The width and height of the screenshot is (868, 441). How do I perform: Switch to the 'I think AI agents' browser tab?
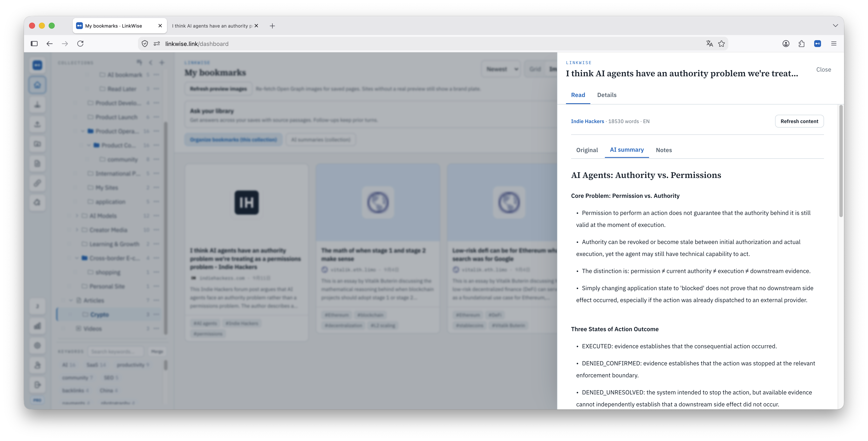212,26
